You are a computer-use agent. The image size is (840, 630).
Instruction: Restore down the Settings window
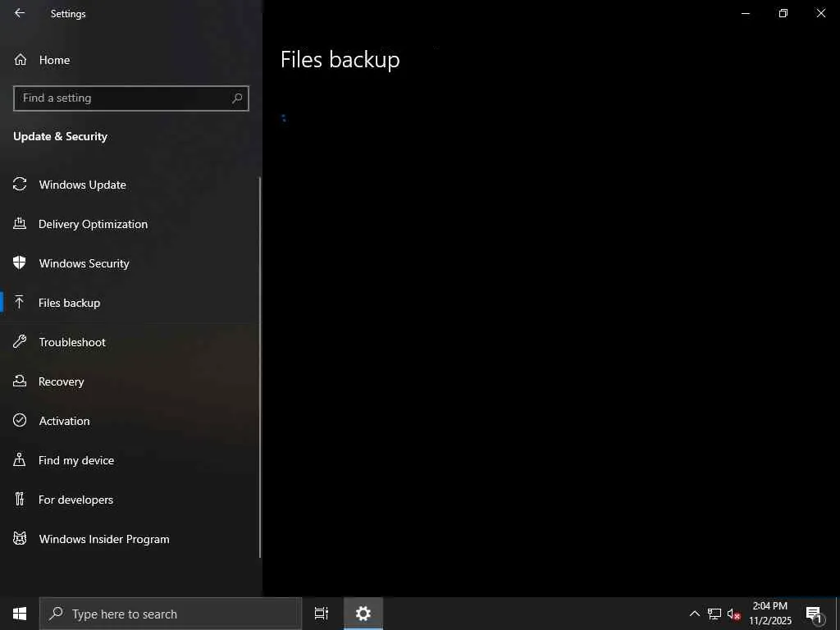783,13
